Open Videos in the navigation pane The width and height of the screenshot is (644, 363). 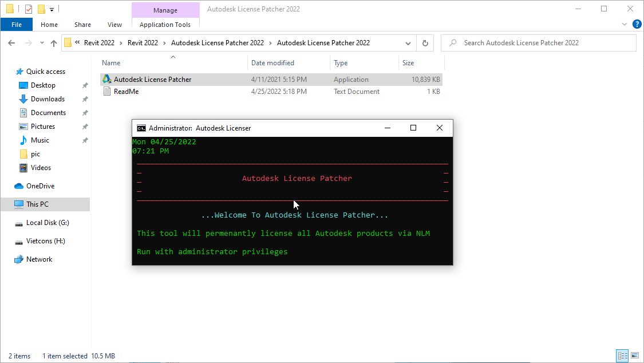click(x=41, y=168)
